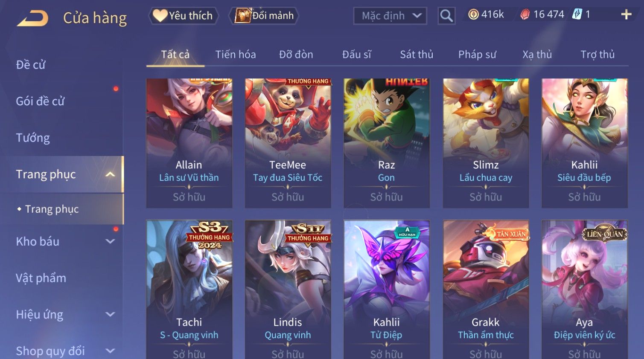Select the Raz Gon skin card
Viewport: 644px width, 359px height.
387,143
